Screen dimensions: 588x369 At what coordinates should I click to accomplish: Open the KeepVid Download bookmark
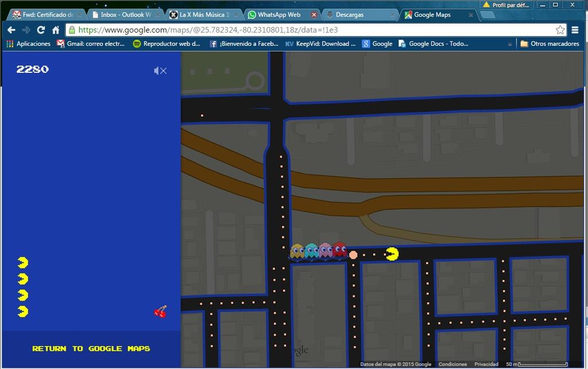[321, 43]
